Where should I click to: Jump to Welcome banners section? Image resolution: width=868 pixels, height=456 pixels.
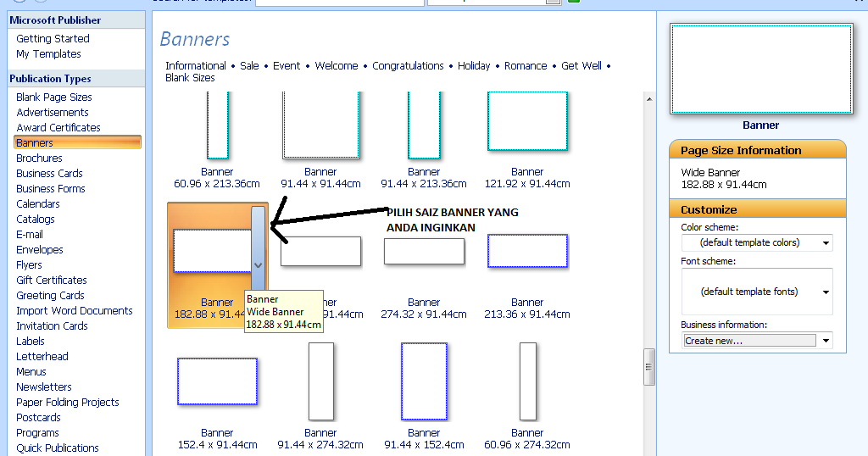pyautogui.click(x=336, y=66)
